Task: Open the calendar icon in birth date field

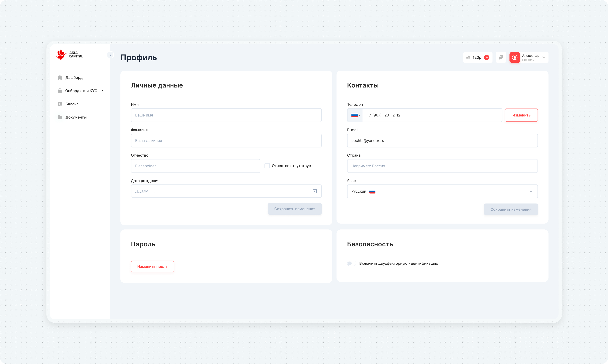Action: [315, 191]
